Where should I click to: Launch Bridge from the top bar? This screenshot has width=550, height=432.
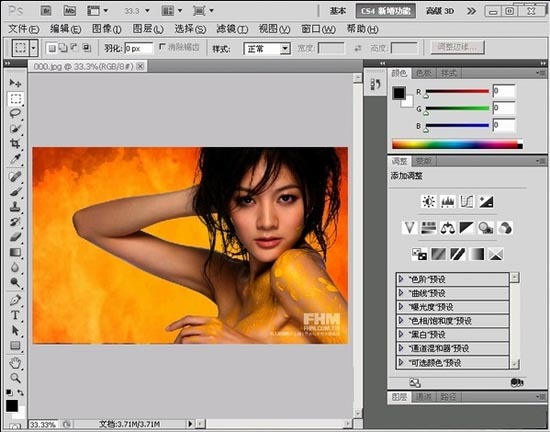tap(46, 11)
